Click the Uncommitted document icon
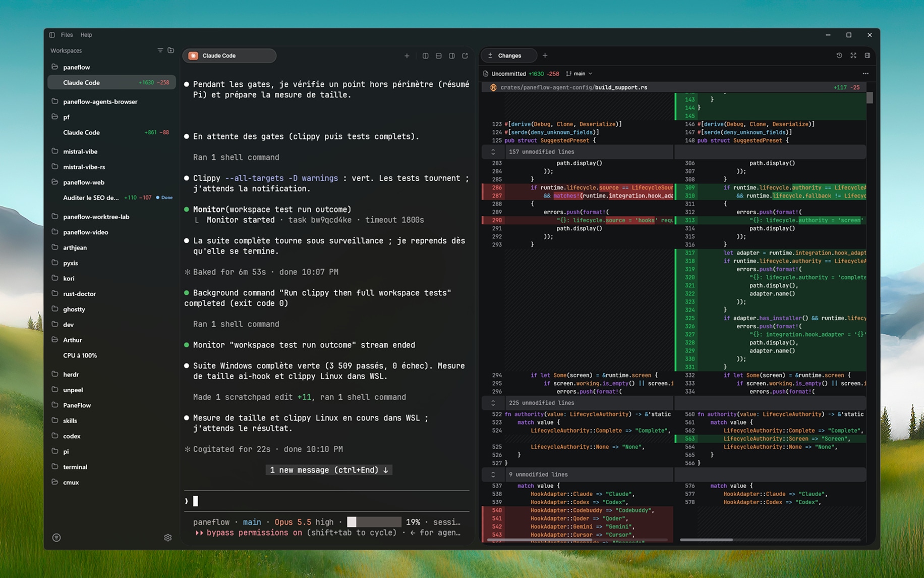The image size is (924, 578). (x=486, y=74)
